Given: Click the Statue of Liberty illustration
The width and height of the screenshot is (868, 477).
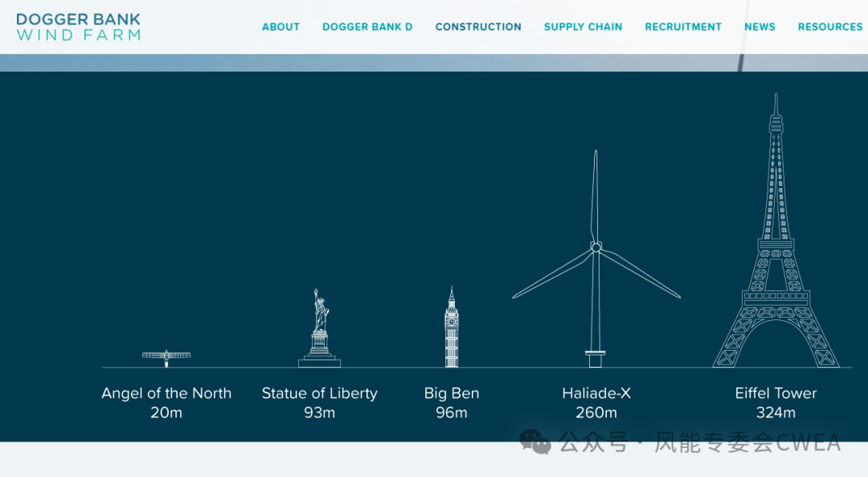Looking at the screenshot, I should pos(319,328).
